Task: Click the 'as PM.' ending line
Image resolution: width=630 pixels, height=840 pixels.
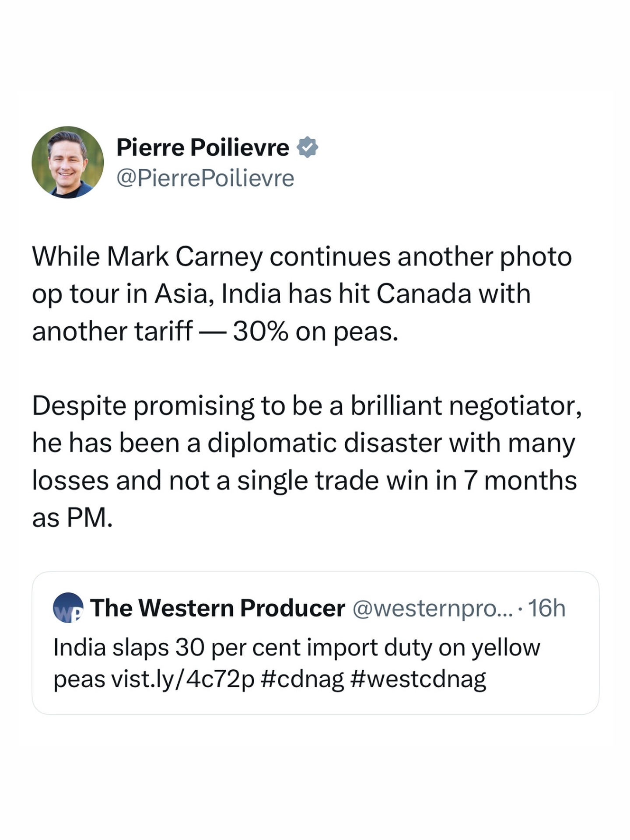Action: coord(72,518)
